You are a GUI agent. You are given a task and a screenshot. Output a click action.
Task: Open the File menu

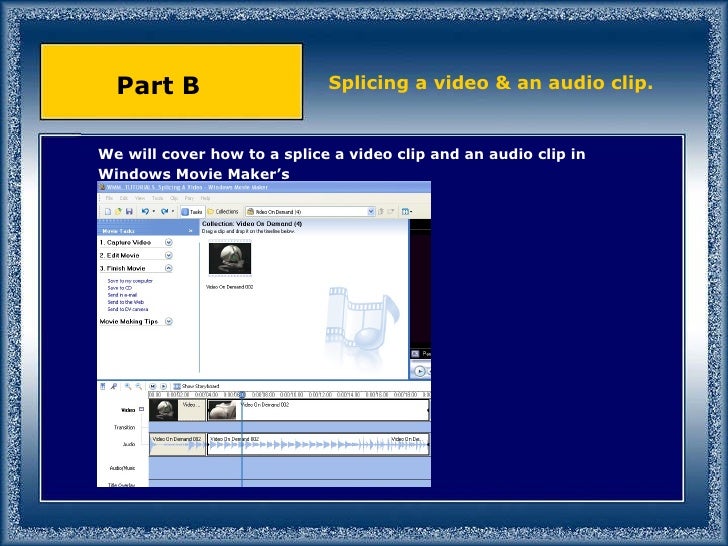click(110, 198)
